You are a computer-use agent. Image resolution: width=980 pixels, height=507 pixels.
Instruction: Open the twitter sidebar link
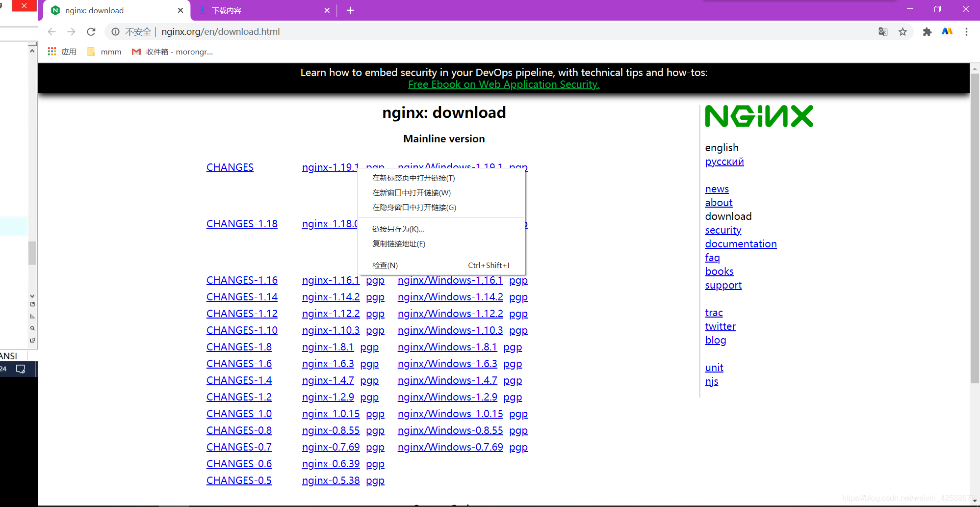click(x=720, y=326)
